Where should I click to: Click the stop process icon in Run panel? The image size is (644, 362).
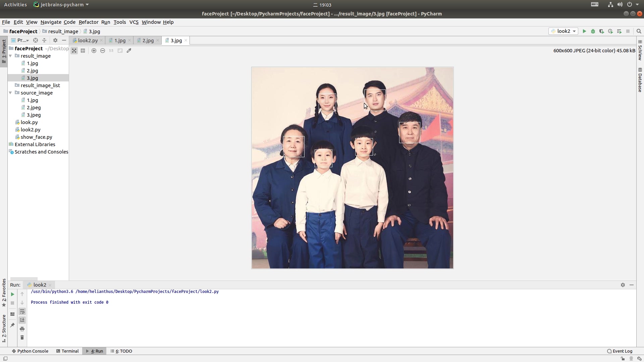pos(12,303)
